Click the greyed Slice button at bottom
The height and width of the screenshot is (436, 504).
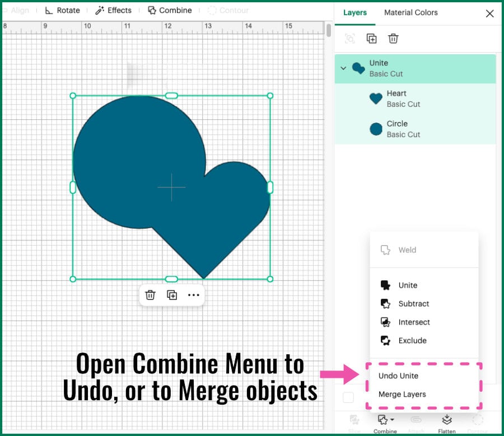click(354, 424)
